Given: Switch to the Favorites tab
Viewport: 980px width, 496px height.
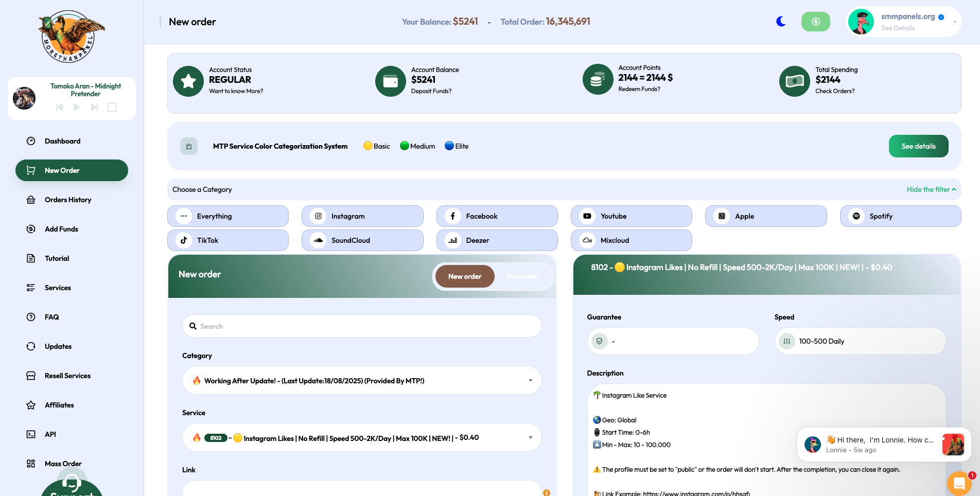Looking at the screenshot, I should tap(522, 276).
